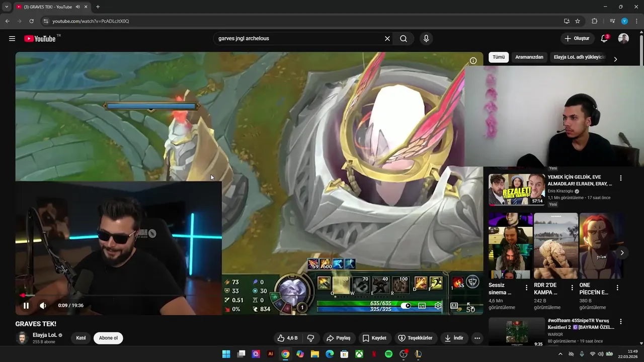
Task: Open options for ONE PIECE'İN short
Action: (617, 288)
